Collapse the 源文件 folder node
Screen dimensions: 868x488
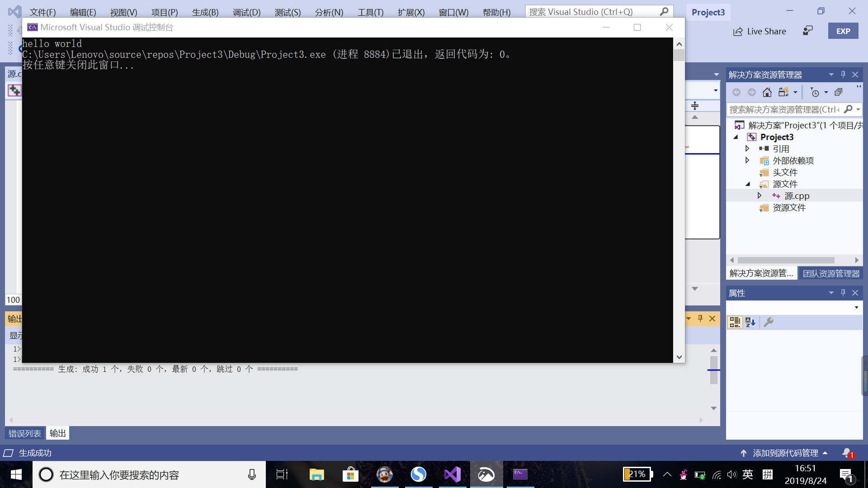pyautogui.click(x=748, y=184)
